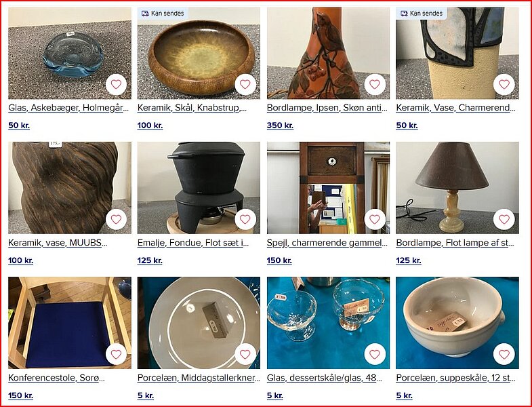532x407 pixels.
Task: Click heart icon on Knabstrup bowl
Action: [245, 84]
